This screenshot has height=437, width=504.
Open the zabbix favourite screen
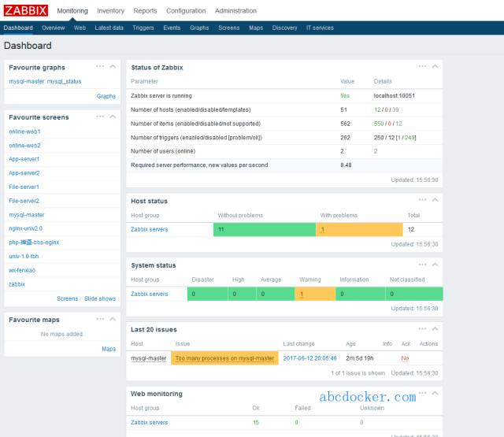(x=17, y=284)
